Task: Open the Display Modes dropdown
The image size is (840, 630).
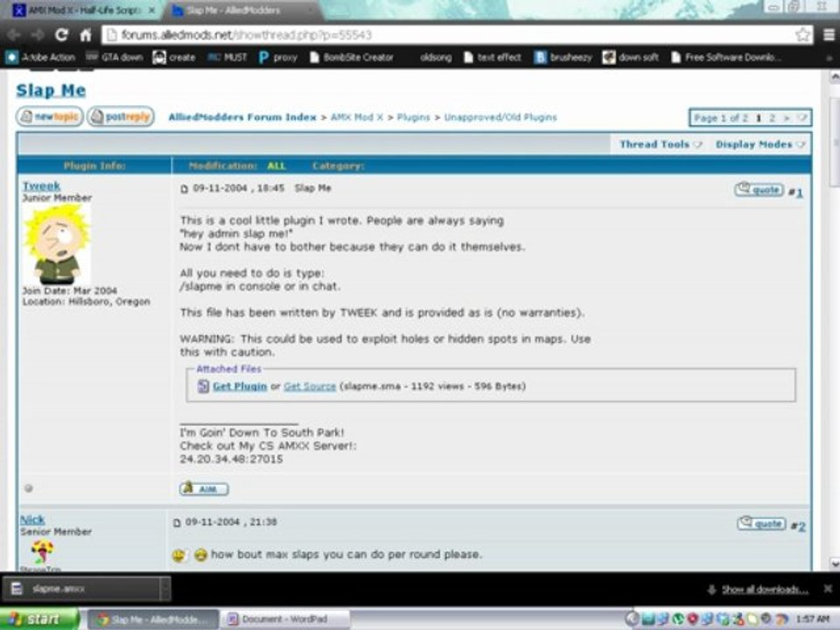Action: pyautogui.click(x=759, y=144)
